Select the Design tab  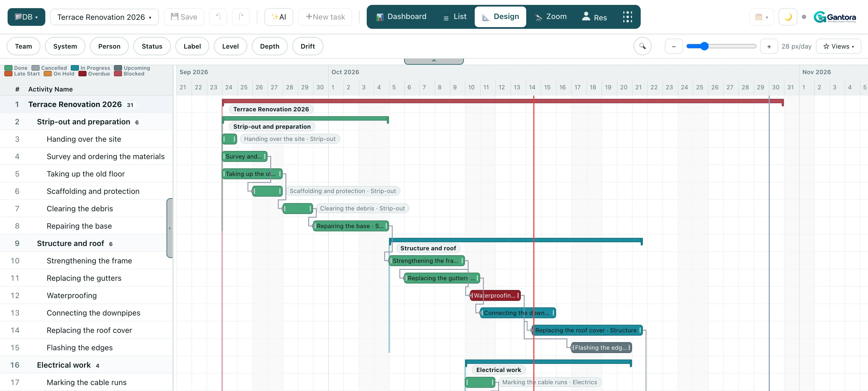click(x=500, y=17)
